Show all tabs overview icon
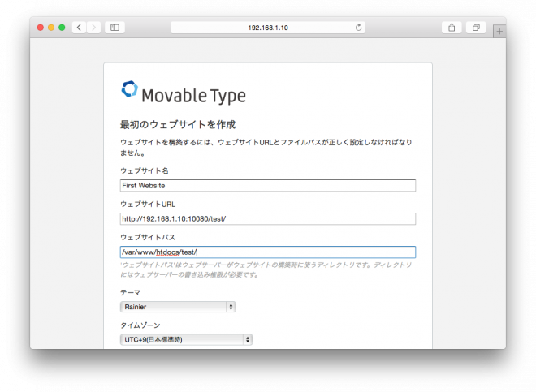 [x=476, y=28]
